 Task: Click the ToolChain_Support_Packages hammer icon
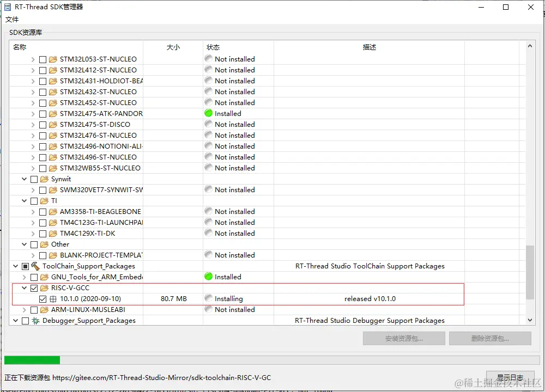click(35, 266)
